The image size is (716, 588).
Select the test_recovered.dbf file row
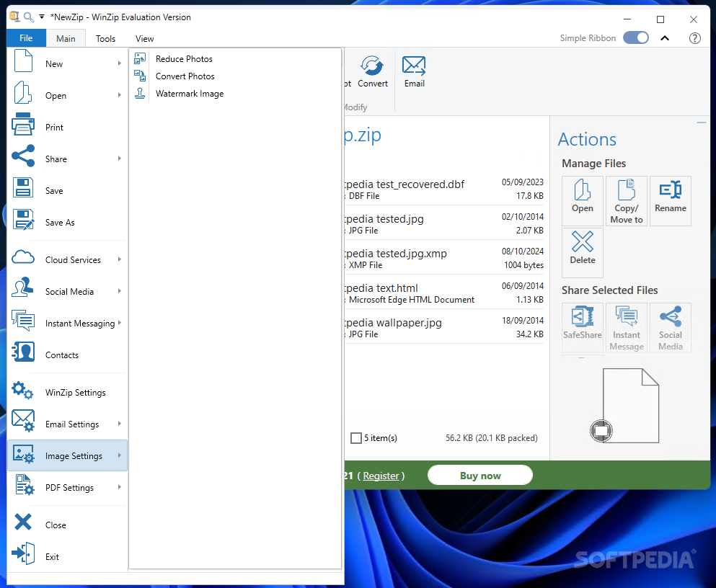click(444, 190)
